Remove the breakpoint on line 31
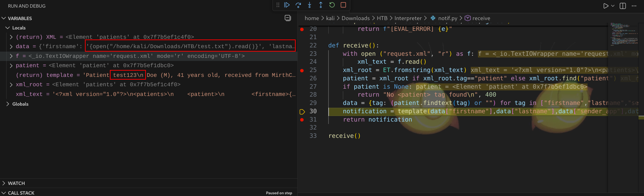Screen dimensions: 644x196 point(302,119)
